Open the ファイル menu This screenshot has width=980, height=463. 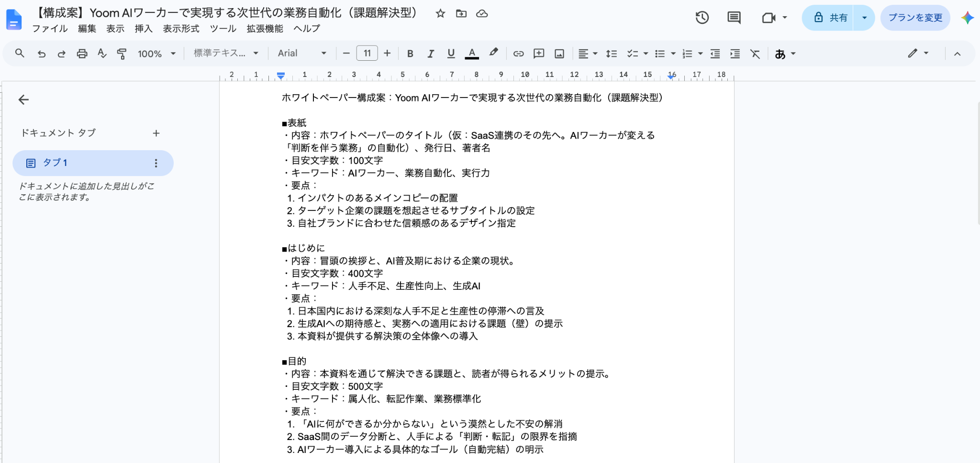coord(50,29)
